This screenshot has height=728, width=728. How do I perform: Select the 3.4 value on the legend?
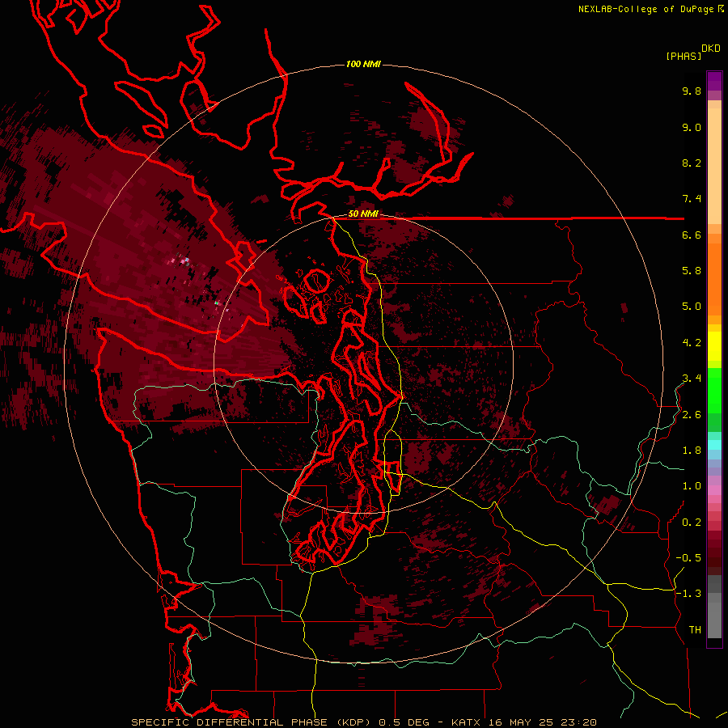(x=692, y=379)
